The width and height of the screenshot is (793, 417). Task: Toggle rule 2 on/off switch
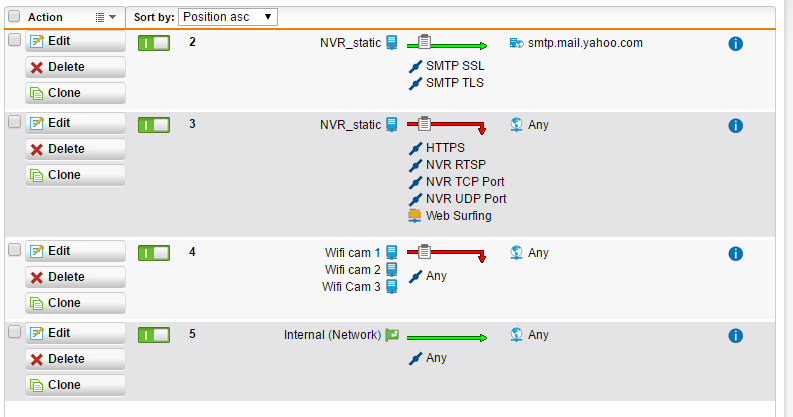point(154,43)
